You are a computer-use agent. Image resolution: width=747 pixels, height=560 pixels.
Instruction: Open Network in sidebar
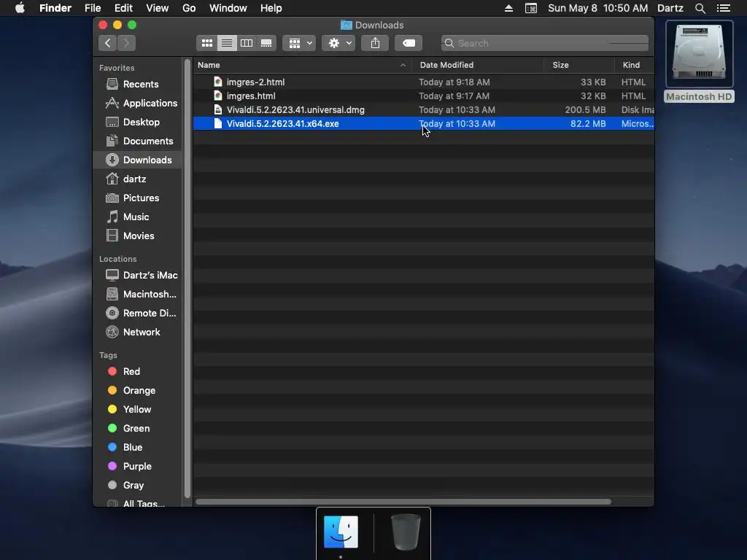coord(138,332)
